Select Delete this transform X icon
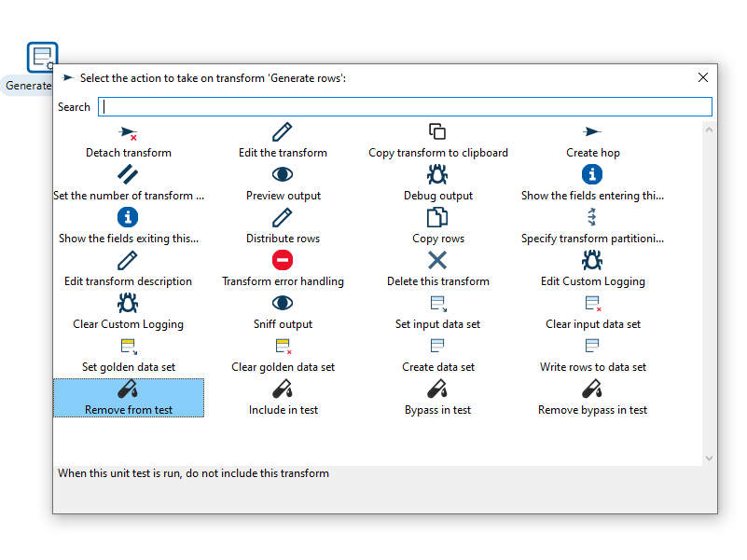Screen dimensions: 747x560 (x=437, y=260)
